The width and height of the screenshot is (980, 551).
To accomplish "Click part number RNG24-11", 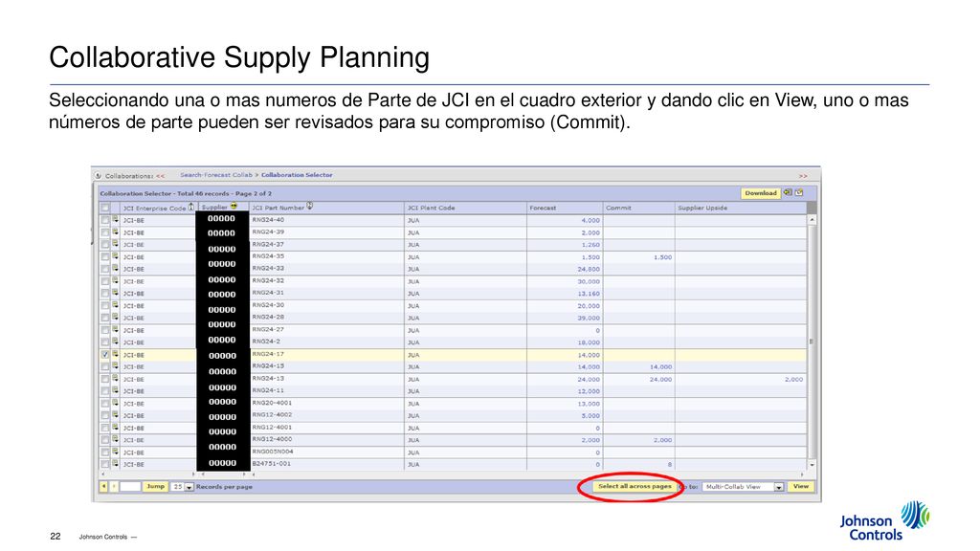I will pyautogui.click(x=268, y=390).
